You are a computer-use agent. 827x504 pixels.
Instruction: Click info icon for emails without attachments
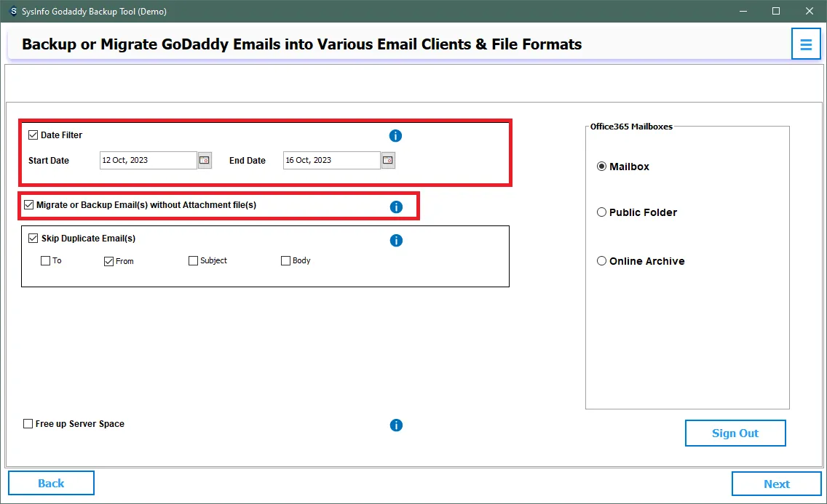396,207
